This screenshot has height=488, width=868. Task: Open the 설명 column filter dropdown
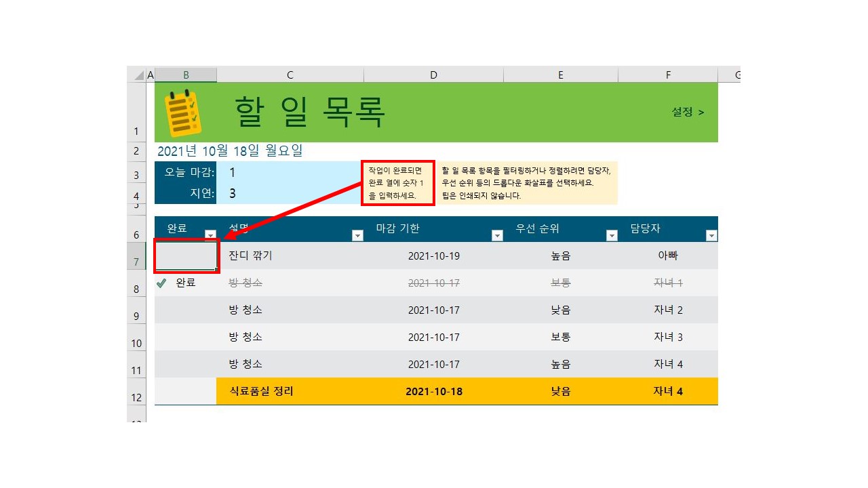click(x=357, y=235)
